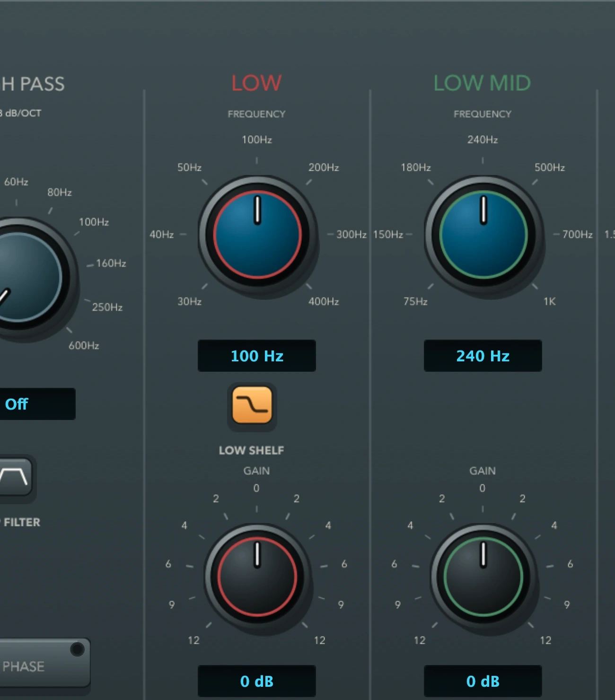The height and width of the screenshot is (700, 615).
Task: Click the Low band 0 dB field
Action: point(257,681)
